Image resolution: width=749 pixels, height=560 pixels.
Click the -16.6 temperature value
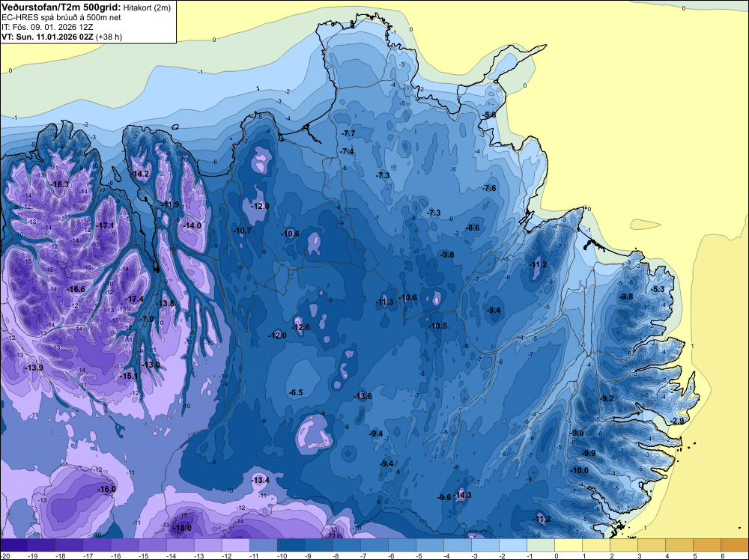(76, 289)
